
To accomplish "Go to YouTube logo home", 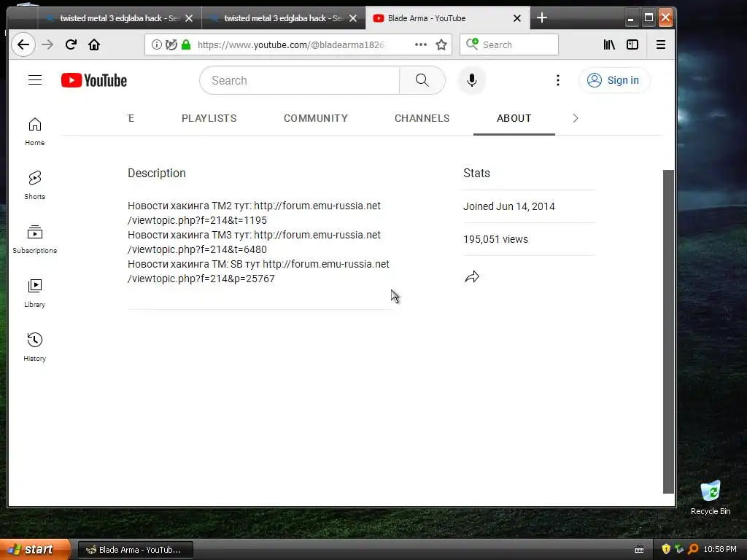I will (x=94, y=80).
